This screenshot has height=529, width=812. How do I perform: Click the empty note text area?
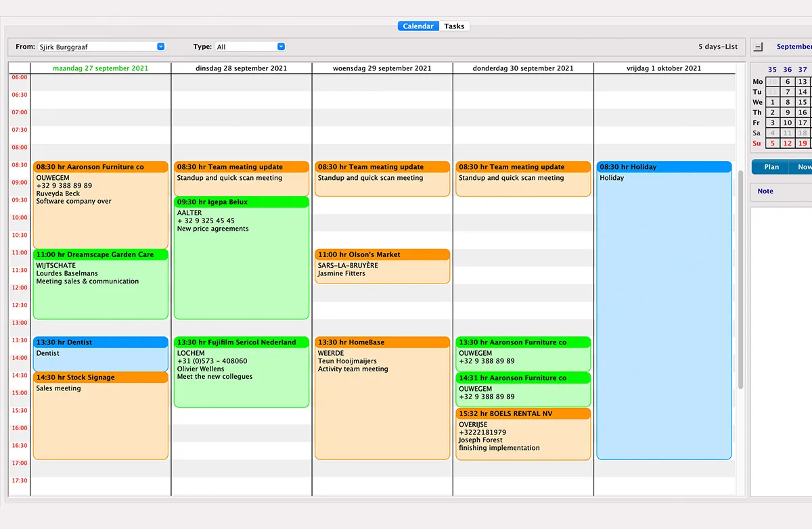782,352
